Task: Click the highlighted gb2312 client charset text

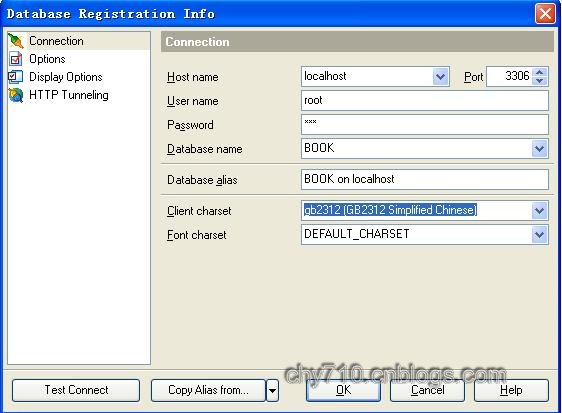Action: (390, 210)
